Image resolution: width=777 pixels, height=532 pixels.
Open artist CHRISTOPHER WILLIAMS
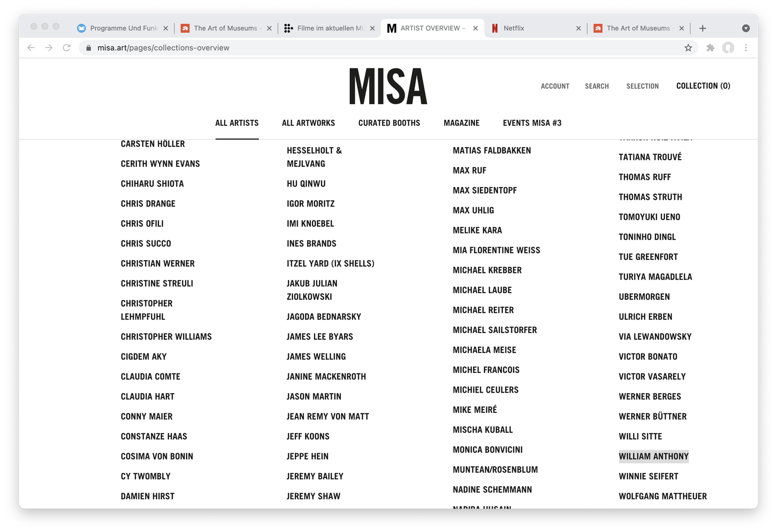(166, 337)
